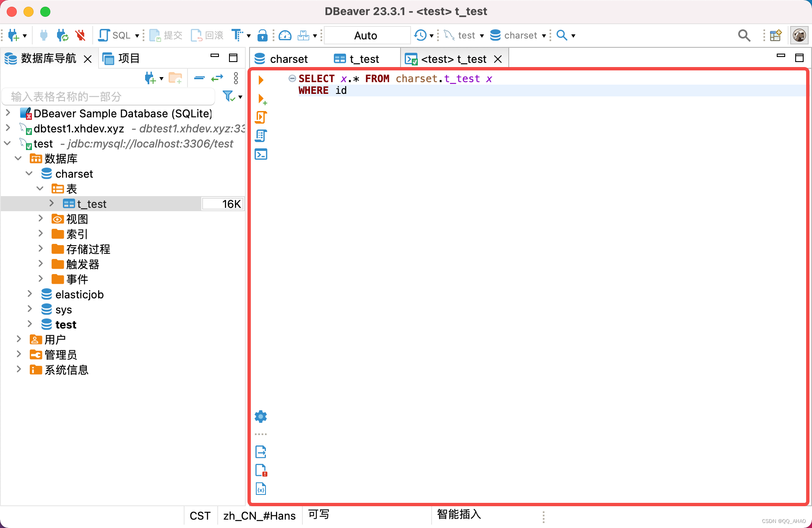This screenshot has width=812, height=528.
Task: Switch to the charset editor tab
Action: pyautogui.click(x=281, y=59)
